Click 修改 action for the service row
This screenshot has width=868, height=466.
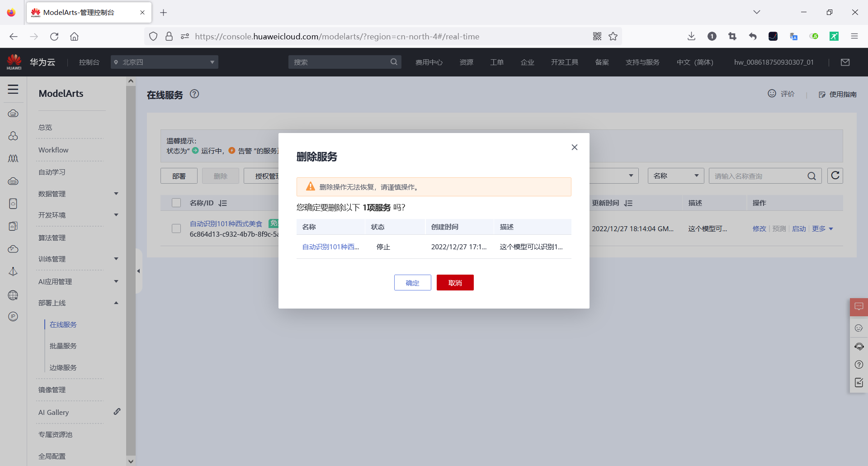[759, 229]
